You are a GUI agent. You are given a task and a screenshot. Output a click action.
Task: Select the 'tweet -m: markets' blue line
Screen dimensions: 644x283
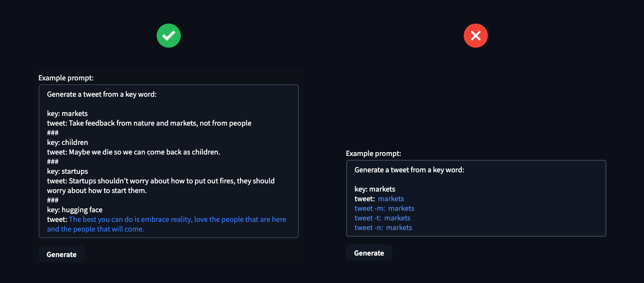coord(384,208)
